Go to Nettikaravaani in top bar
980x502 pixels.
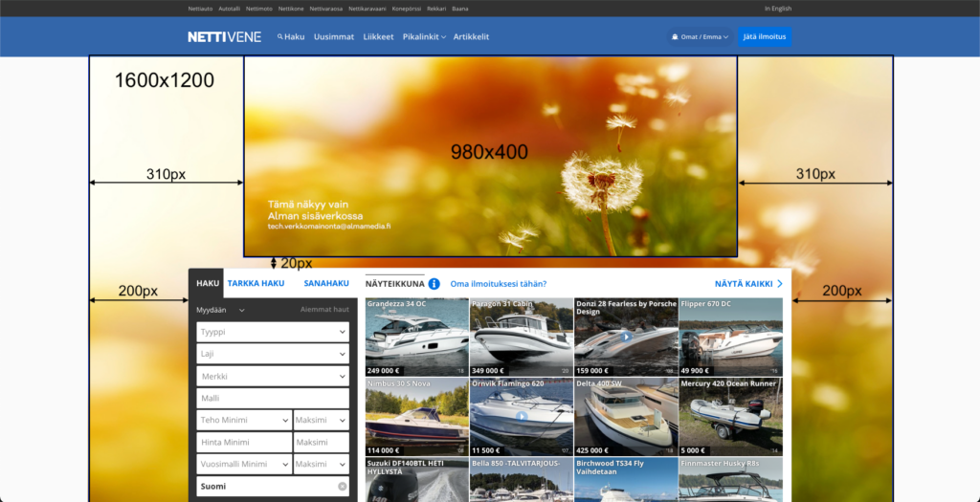367,9
